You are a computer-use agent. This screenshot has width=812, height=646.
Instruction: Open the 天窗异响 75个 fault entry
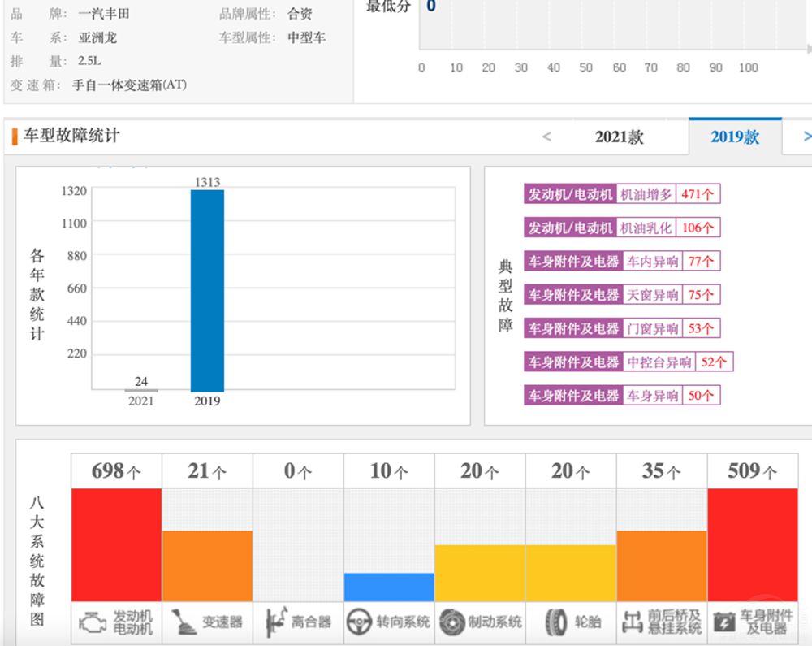click(622, 294)
